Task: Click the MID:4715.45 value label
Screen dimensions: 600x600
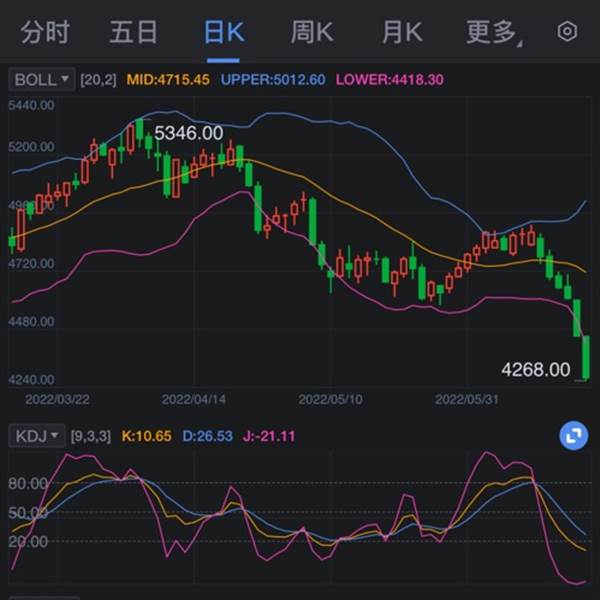Action: click(x=168, y=80)
